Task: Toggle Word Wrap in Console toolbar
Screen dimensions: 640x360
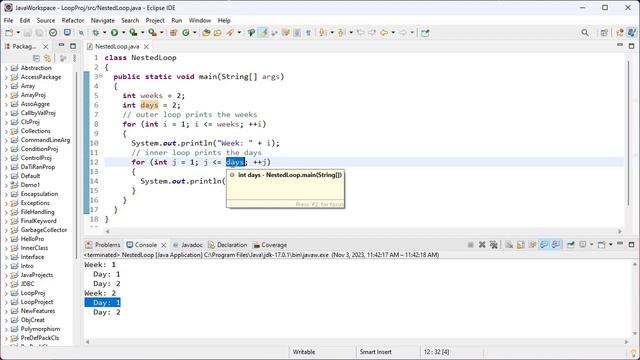Action: click(x=532, y=244)
